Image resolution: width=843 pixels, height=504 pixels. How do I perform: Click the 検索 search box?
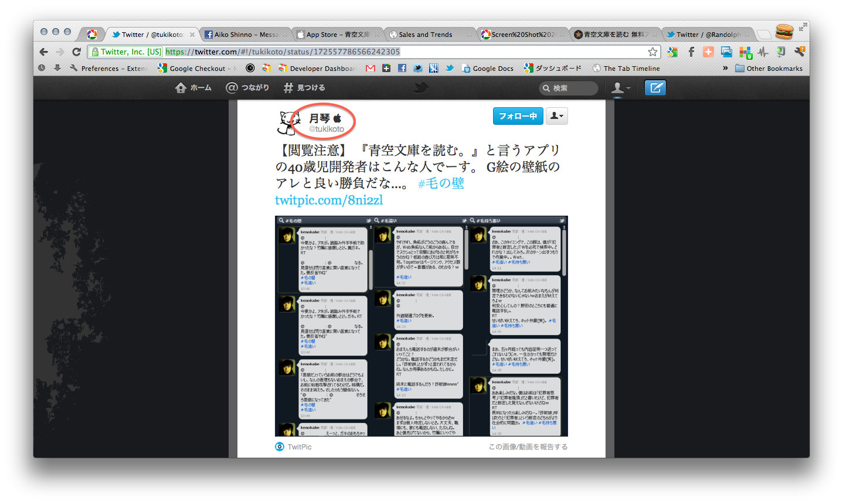point(569,88)
